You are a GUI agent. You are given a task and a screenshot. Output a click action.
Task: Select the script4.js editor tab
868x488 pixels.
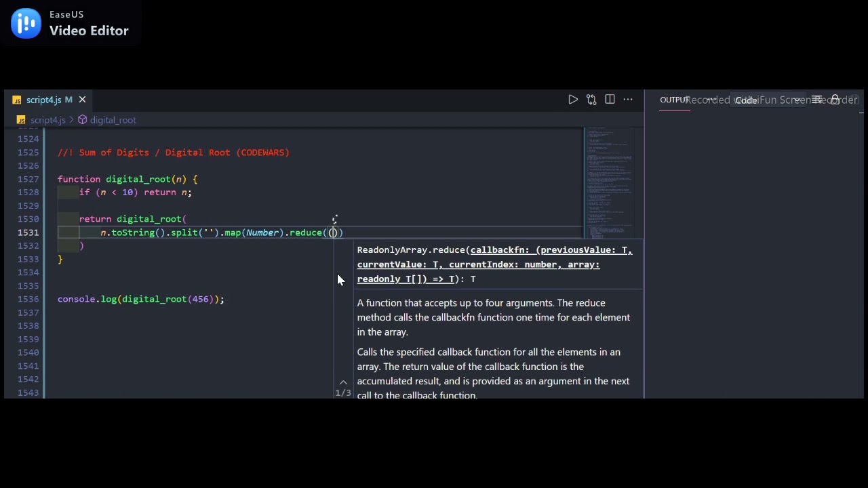pyautogui.click(x=49, y=100)
